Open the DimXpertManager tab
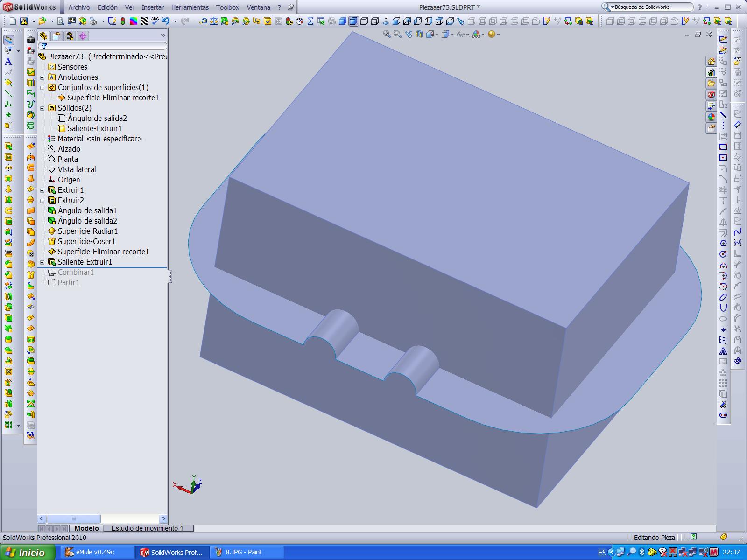This screenshot has width=747, height=560. point(83,36)
